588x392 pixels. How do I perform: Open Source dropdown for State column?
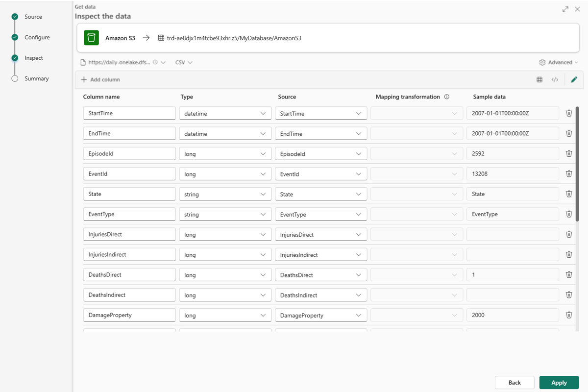321,194
